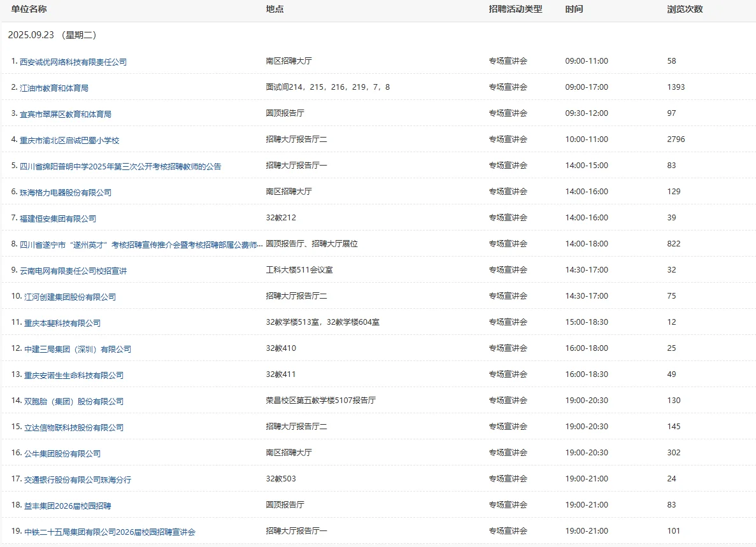
Task: Open 重庆市渝北区启诚巴蜀小学校 link
Action: (69, 140)
